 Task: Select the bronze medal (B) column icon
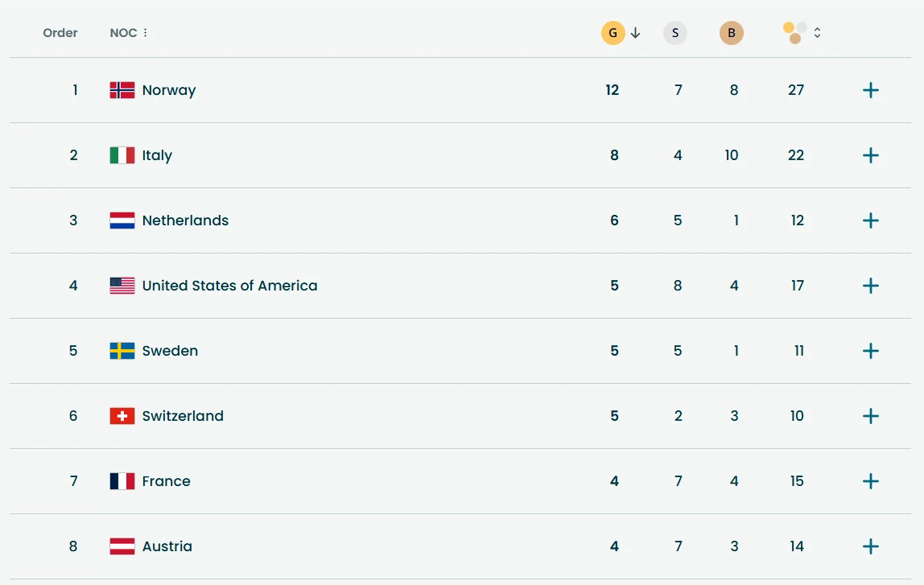pos(732,32)
